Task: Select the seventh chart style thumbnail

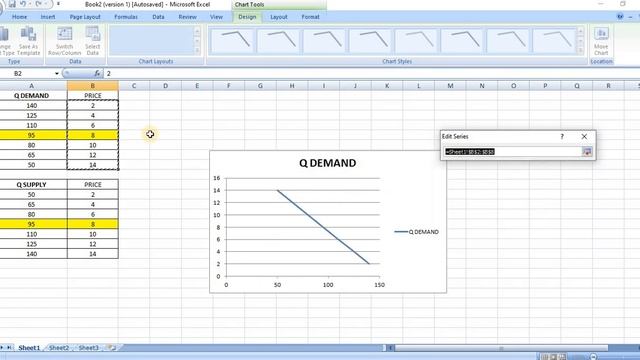Action: click(509, 41)
